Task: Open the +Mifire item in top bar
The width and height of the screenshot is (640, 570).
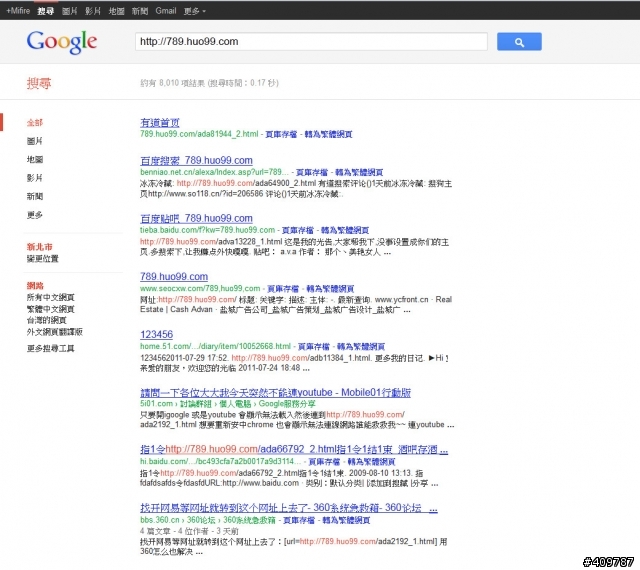Action: tap(18, 11)
